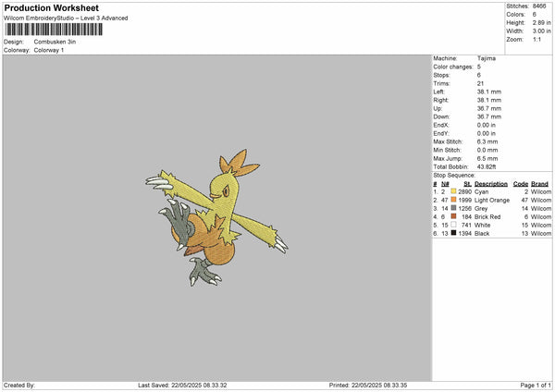The image size is (555, 392).
Task: Click the Height value '2.89 in'
Action: tap(541, 22)
